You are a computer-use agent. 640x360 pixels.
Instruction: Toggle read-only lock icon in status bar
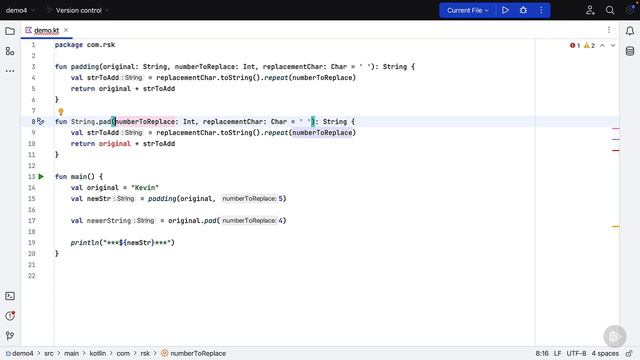[x=629, y=353]
